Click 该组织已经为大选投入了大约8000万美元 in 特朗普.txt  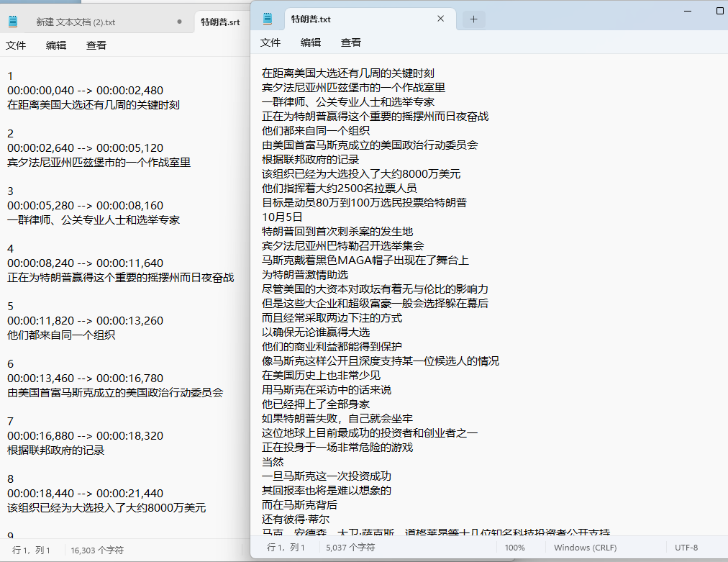pos(361,174)
